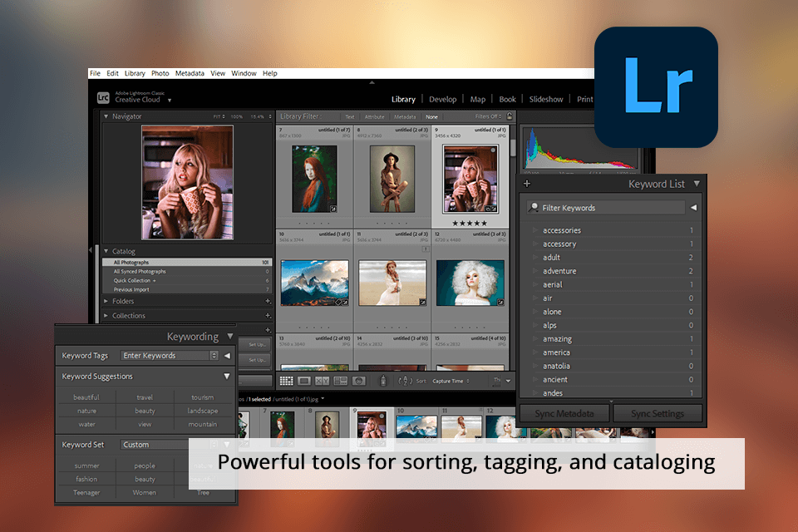
Task: Collapse the Catalog panel triangle
Action: click(106, 251)
